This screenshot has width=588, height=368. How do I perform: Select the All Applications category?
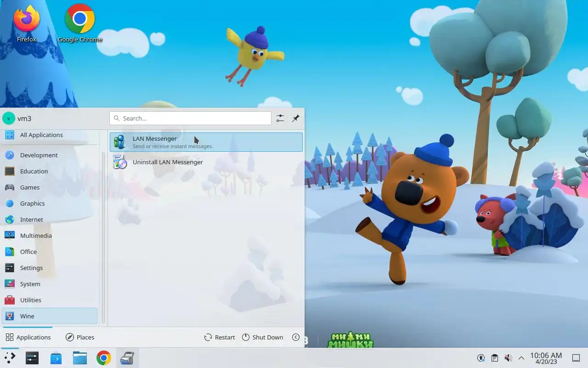50,135
